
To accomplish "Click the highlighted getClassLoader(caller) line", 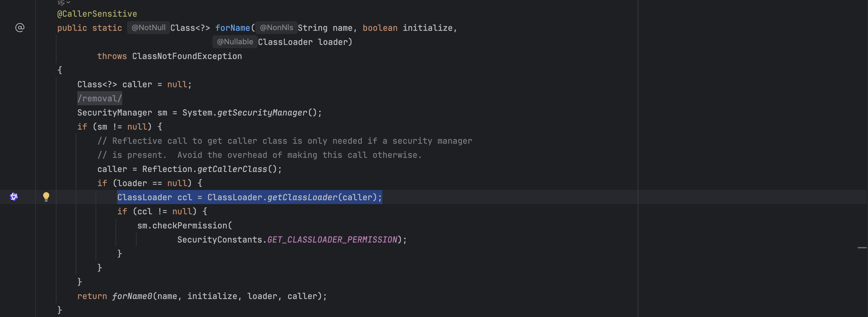I will click(249, 197).
